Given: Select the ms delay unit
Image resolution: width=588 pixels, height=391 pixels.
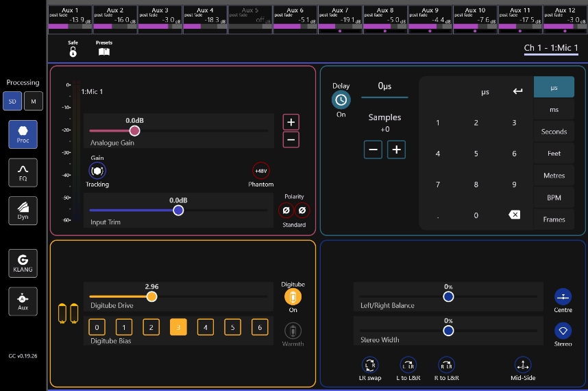Looking at the screenshot, I should click(x=554, y=109).
